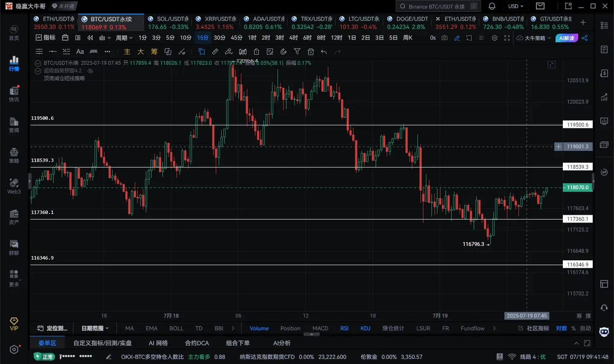This screenshot has height=364, width=614.
Task: Open the Web3 sidebar icon
Action: (x=14, y=186)
